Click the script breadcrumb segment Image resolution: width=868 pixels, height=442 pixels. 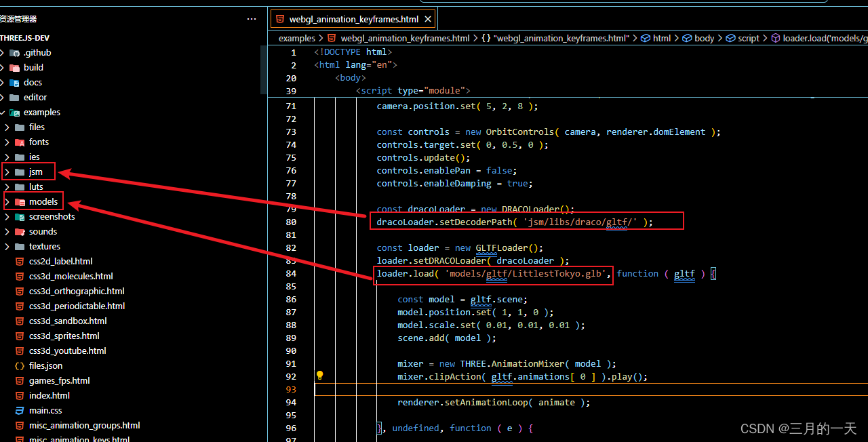click(747, 38)
